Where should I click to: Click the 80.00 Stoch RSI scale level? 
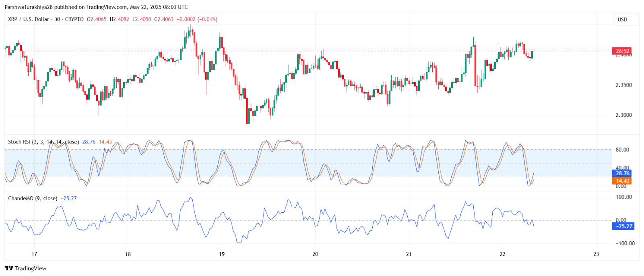coord(622,149)
